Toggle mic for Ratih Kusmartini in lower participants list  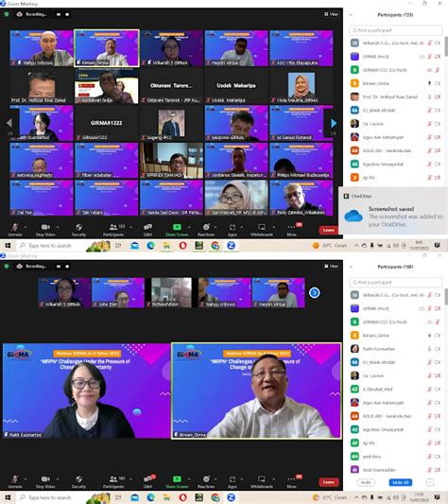(429, 349)
